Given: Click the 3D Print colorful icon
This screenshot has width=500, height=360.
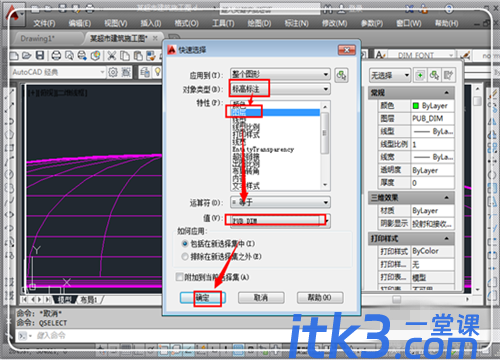Looking at the screenshot, I should [x=96, y=55].
